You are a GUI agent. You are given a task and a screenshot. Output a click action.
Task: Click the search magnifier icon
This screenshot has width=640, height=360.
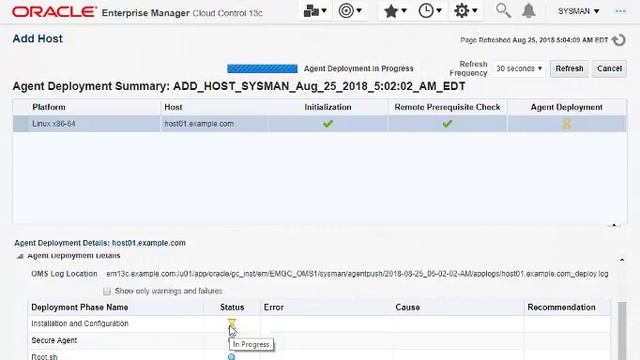pyautogui.click(x=503, y=11)
